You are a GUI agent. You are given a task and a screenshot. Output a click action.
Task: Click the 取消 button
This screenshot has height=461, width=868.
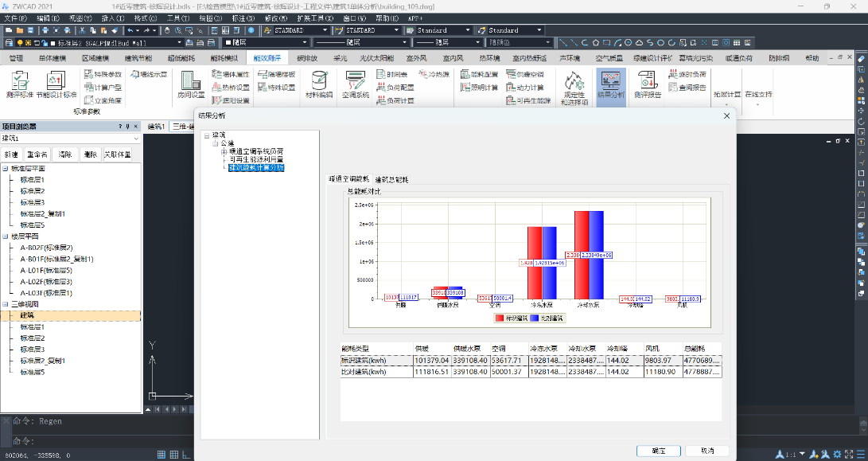click(x=706, y=451)
